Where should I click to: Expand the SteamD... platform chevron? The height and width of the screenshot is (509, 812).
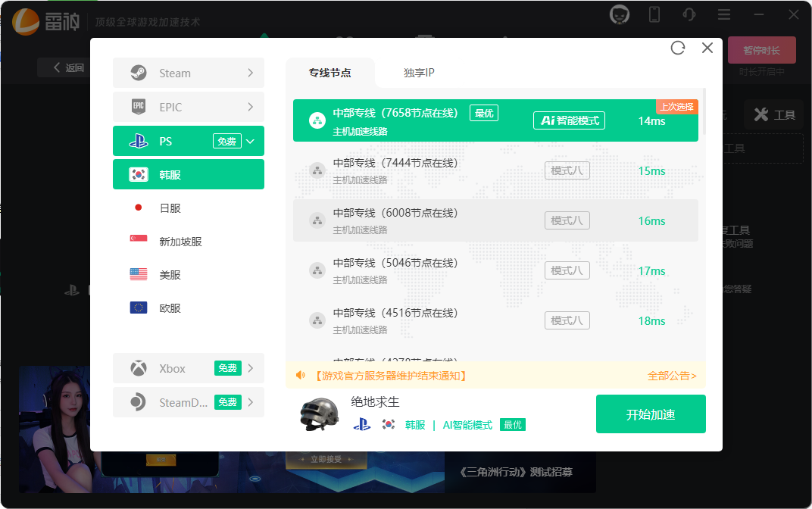[250, 402]
